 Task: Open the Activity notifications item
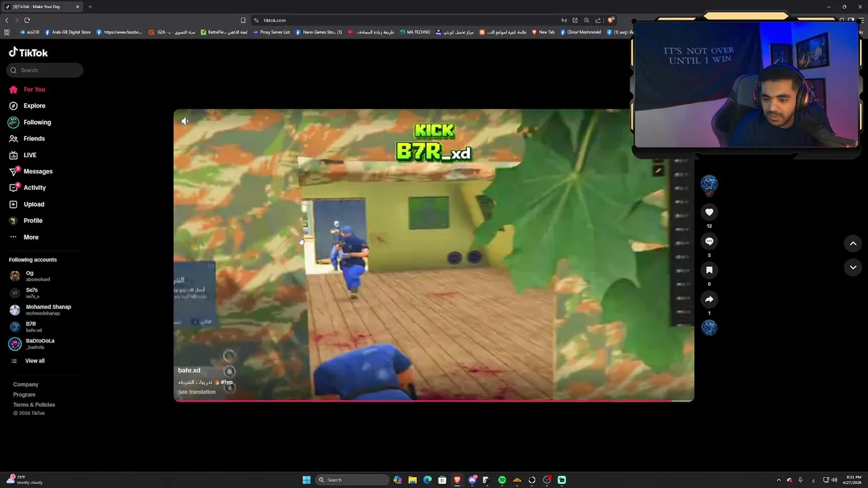coord(27,188)
